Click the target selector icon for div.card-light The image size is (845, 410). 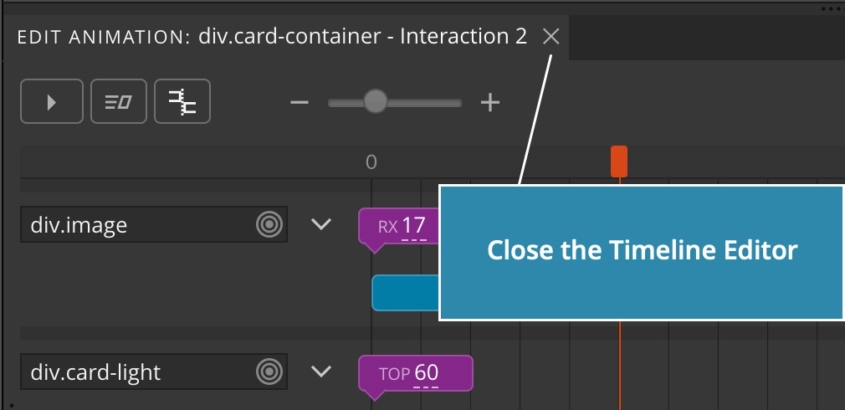(269, 372)
